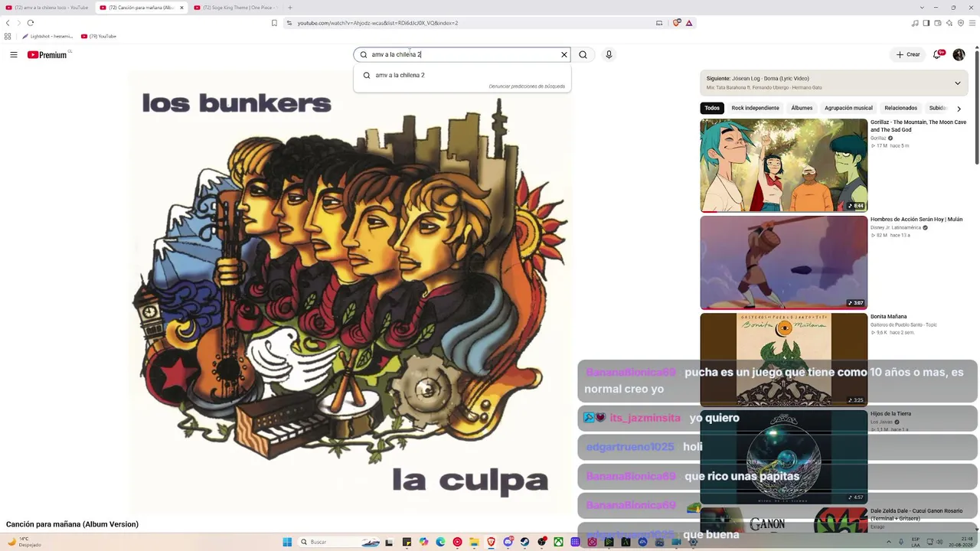Click the YouTube search input field
The image size is (980, 551).
(462, 55)
